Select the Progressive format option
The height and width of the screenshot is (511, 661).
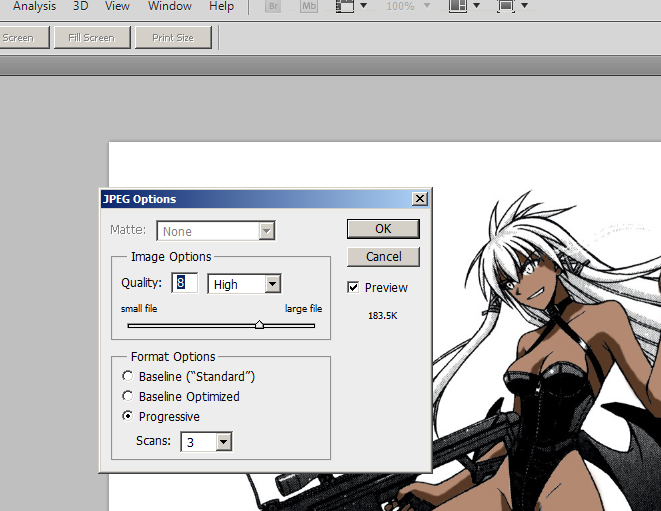coord(127,416)
